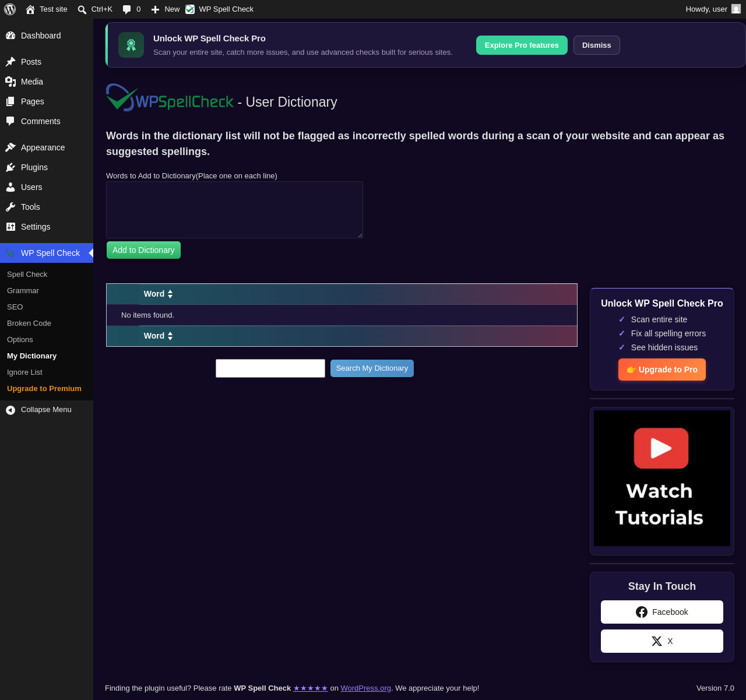The height and width of the screenshot is (700, 746).
Task: Click the WP Spell Check sidebar checkmark icon
Action: 10,253
